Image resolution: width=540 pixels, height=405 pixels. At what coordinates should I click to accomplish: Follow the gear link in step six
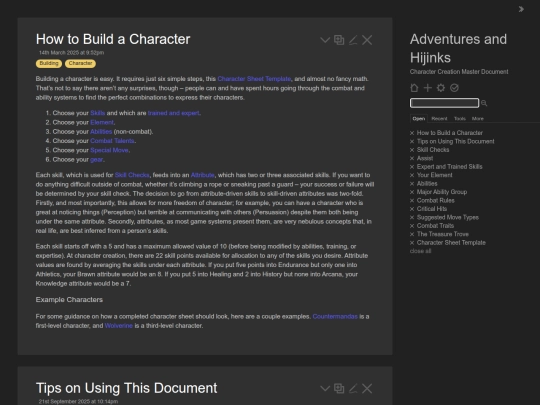coord(96,160)
